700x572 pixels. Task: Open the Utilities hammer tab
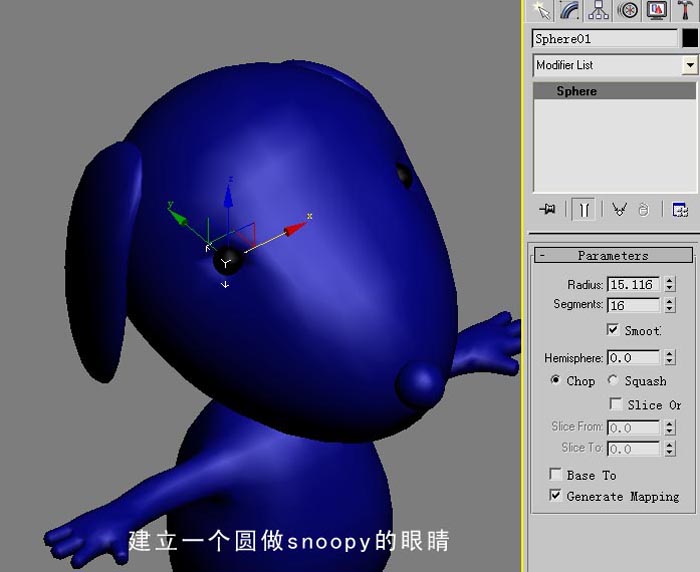686,10
